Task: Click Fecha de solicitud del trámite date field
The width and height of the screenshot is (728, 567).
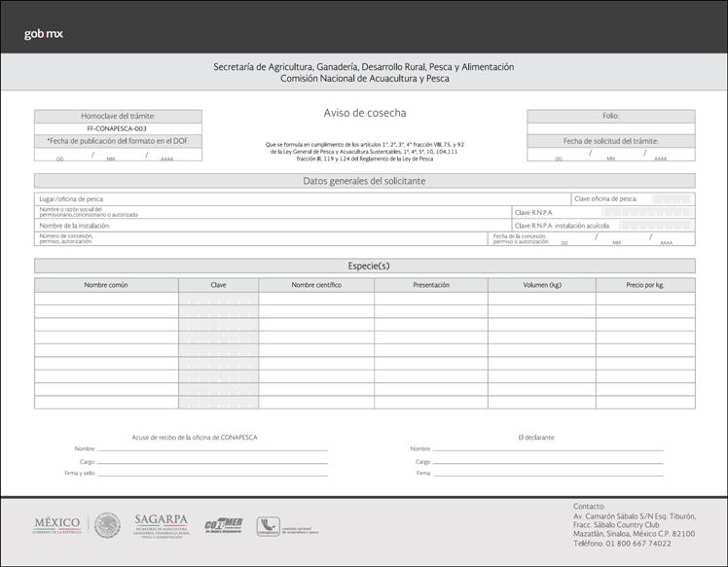Action: click(x=611, y=155)
